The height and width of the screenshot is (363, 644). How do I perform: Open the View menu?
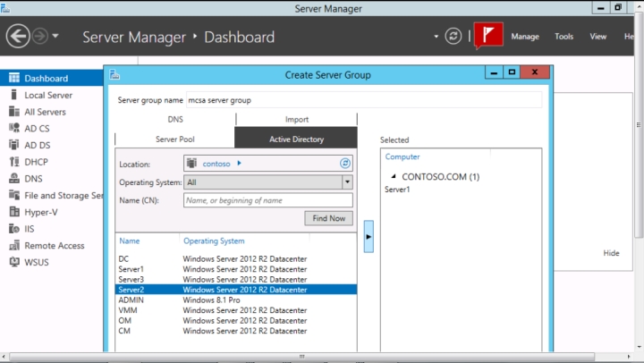598,37
